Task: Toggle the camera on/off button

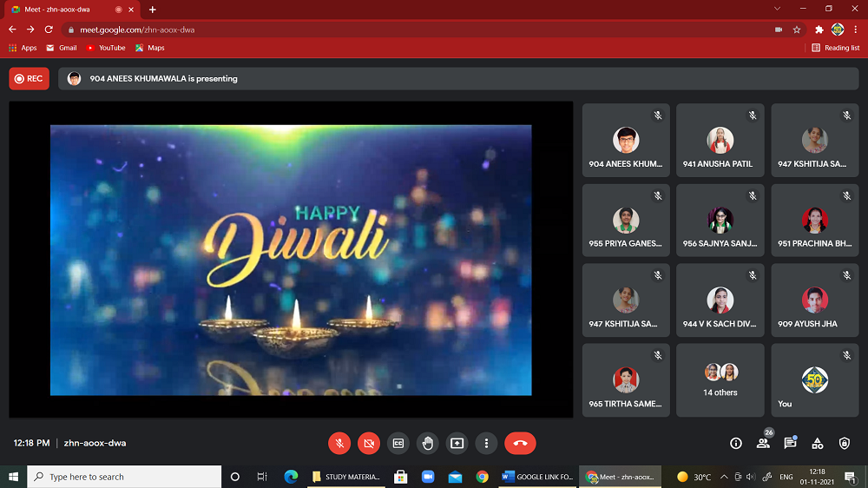Action: (x=369, y=443)
